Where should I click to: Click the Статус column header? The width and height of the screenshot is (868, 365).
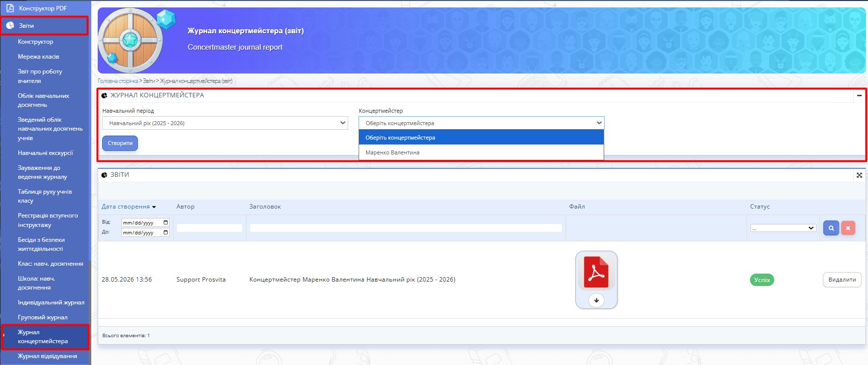(760, 207)
